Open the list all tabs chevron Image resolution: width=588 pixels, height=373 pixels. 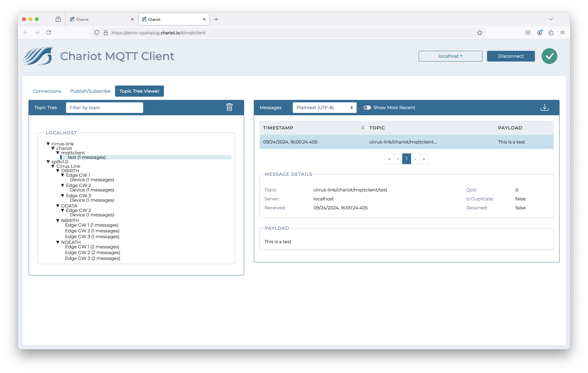(551, 19)
